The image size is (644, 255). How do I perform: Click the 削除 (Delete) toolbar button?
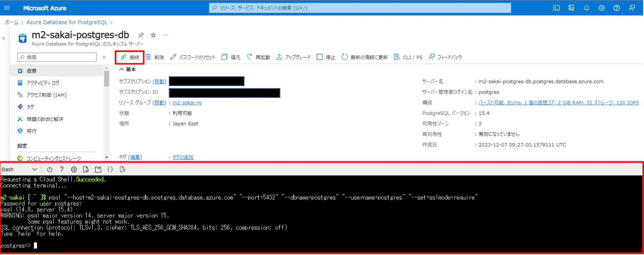(155, 57)
